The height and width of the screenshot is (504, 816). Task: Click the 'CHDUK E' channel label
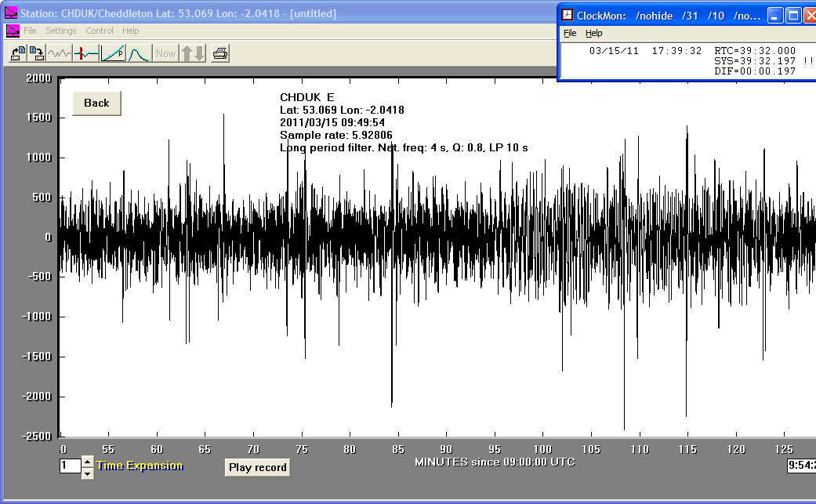click(307, 97)
